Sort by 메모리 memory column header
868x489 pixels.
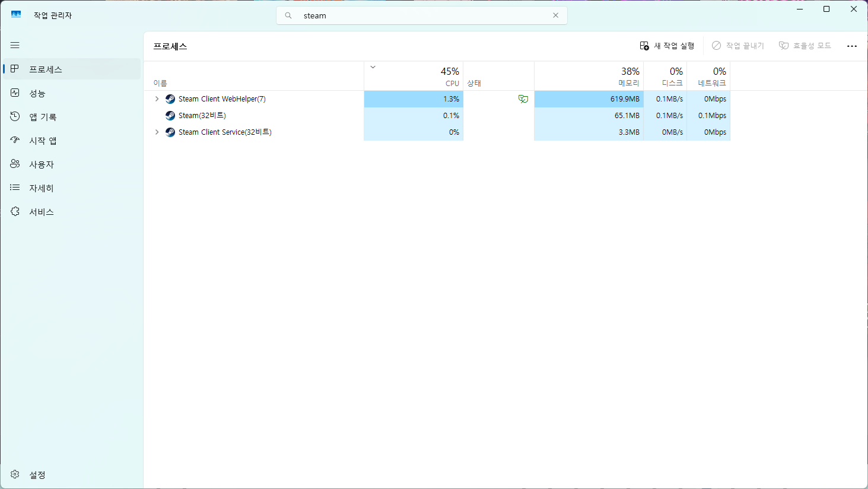[589, 76]
